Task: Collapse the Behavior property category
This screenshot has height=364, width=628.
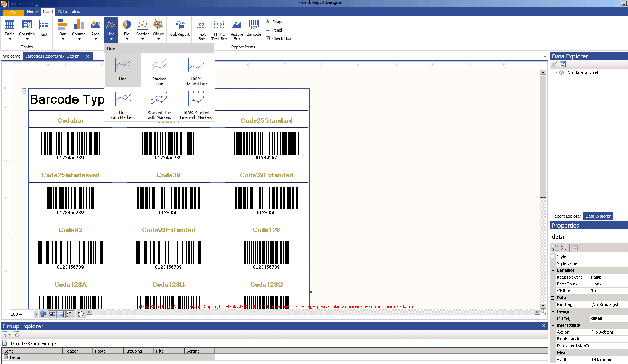Action: [x=553, y=270]
